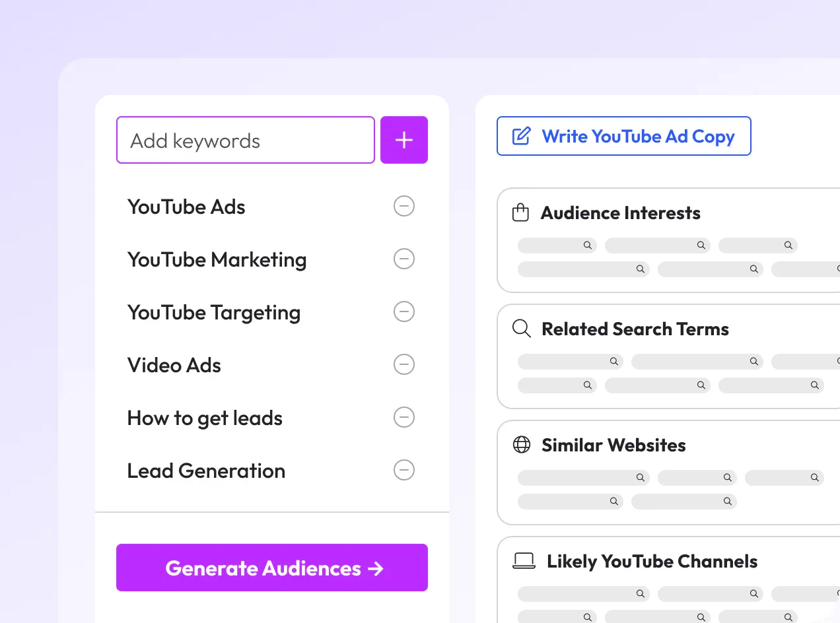Click a loading pill in the Similar Websites card
Viewport: 840px width, 623px height.
coord(582,477)
